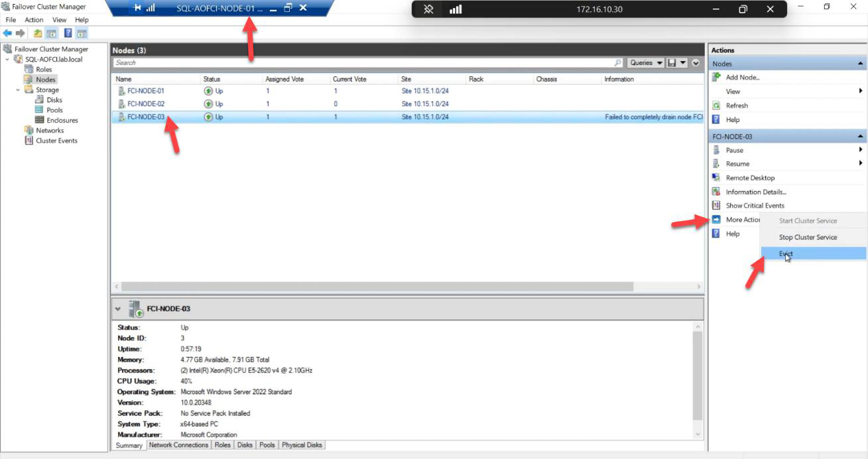Image resolution: width=868 pixels, height=459 pixels.
Task: Open the Queries dropdown
Action: (x=646, y=63)
